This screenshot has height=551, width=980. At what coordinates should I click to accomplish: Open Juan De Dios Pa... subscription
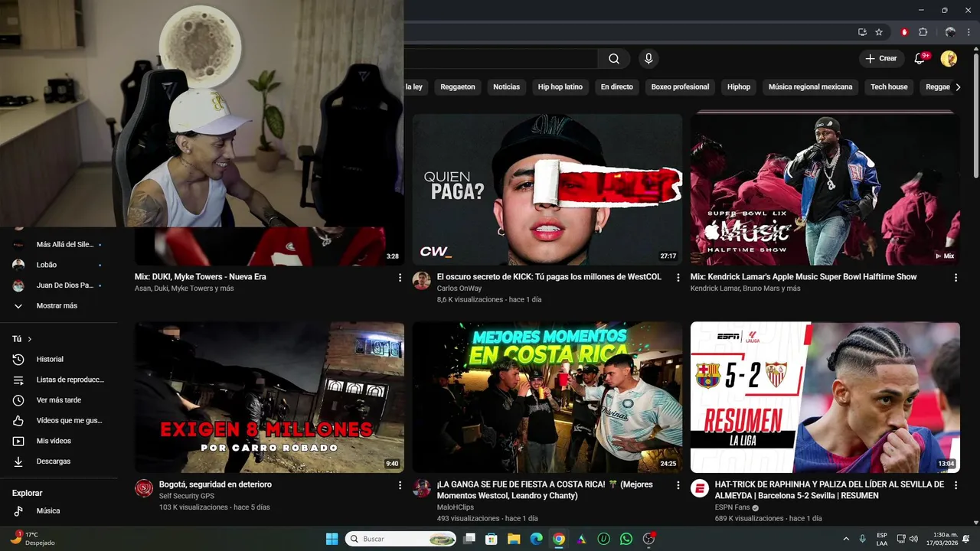pos(59,285)
